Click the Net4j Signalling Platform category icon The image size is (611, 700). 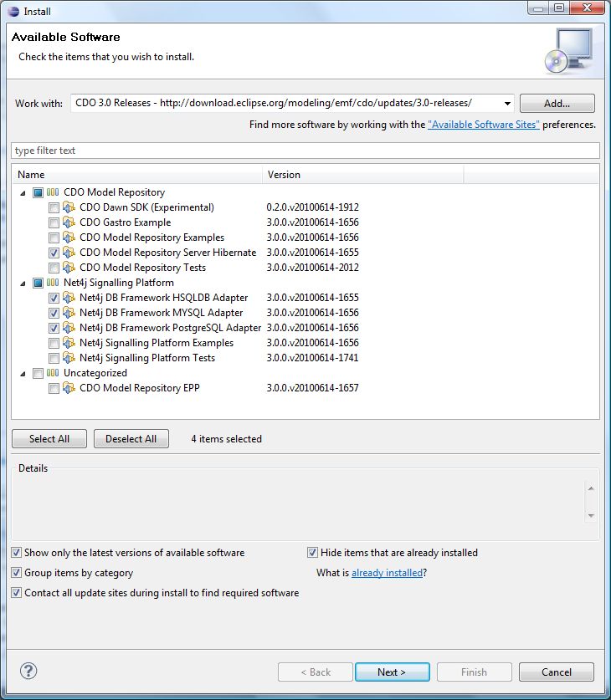(53, 283)
